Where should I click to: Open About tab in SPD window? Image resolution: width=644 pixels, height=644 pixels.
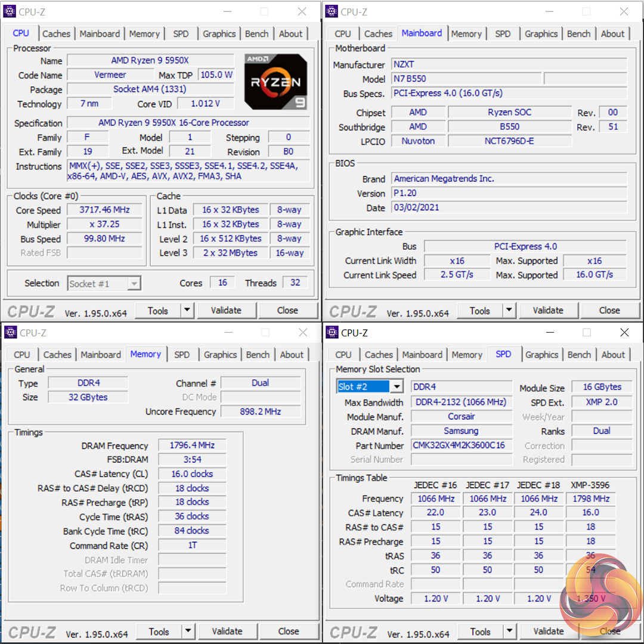[613, 354]
